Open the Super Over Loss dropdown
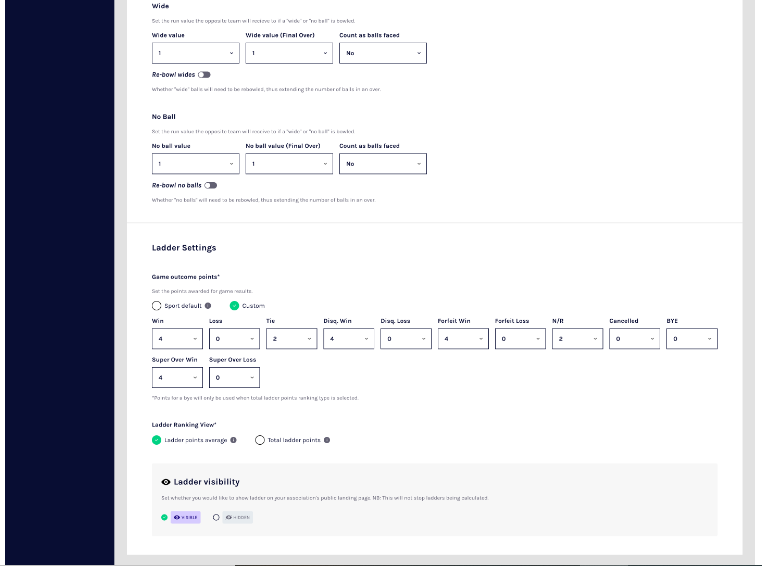 (x=234, y=377)
